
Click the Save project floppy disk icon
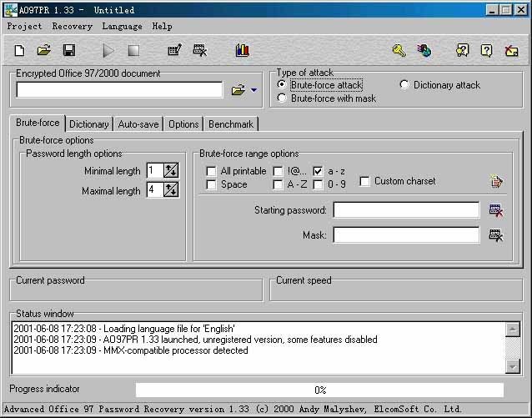(69, 51)
